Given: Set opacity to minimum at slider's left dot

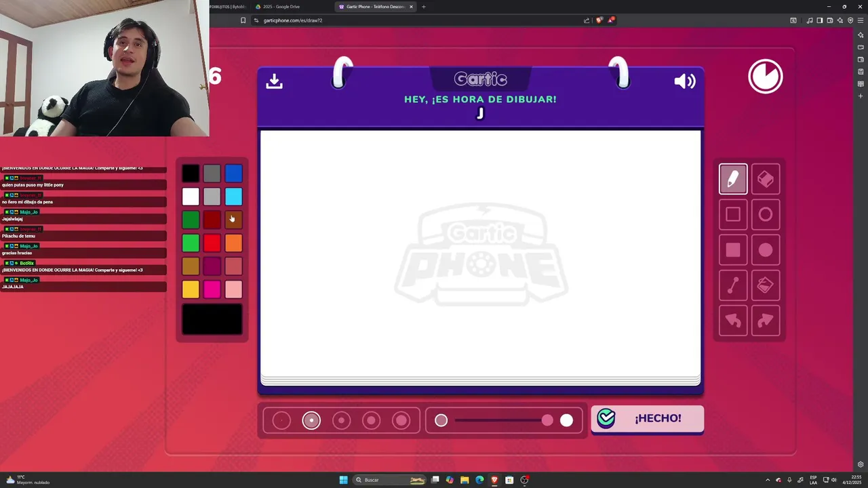Looking at the screenshot, I should pos(441,421).
